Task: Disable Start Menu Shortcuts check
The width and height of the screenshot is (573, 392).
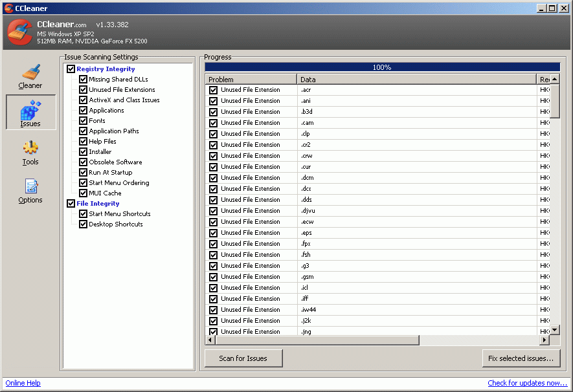Action: point(84,214)
